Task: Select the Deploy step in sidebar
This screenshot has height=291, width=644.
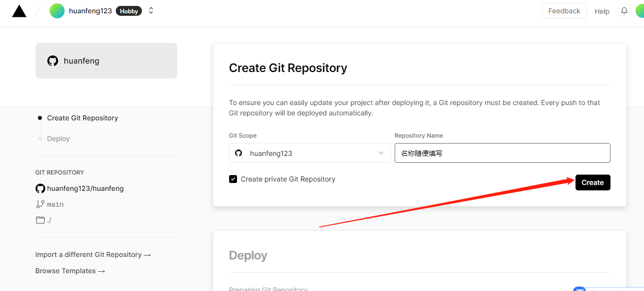Action: pos(58,139)
